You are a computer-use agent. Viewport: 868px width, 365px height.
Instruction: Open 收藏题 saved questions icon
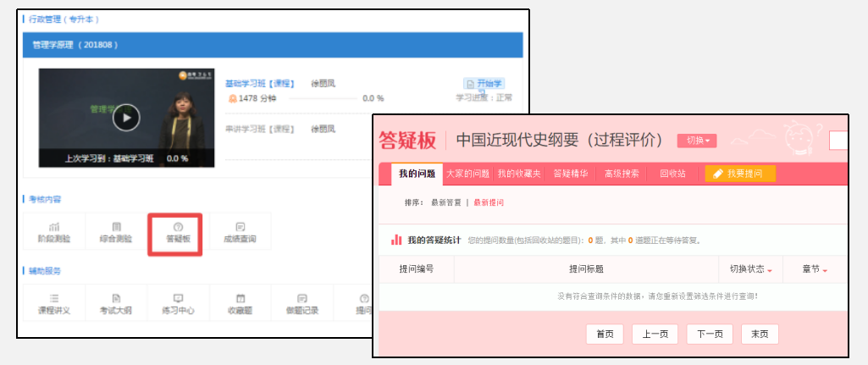click(240, 303)
